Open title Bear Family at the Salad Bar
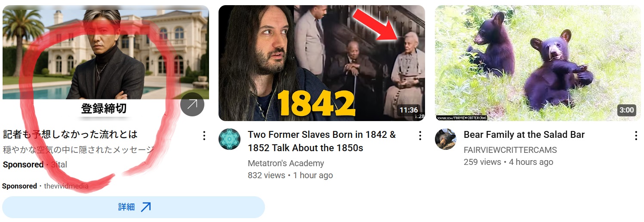This screenshot has height=222, width=644. pyautogui.click(x=524, y=135)
